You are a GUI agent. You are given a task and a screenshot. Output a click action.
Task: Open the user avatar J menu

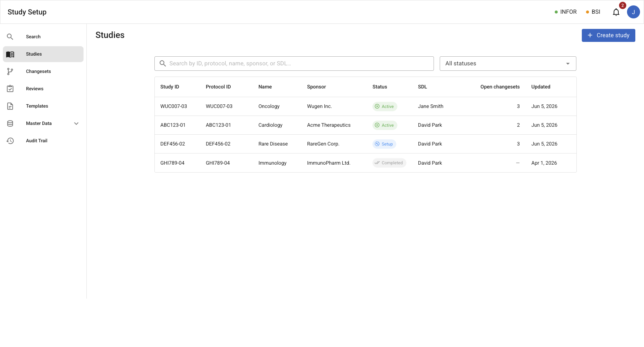(634, 12)
